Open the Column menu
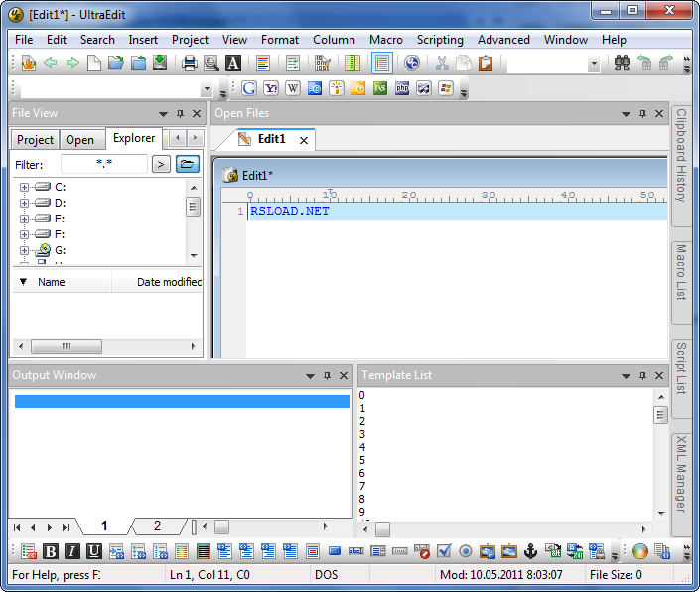Screen dimensions: 700x592 (x=334, y=40)
